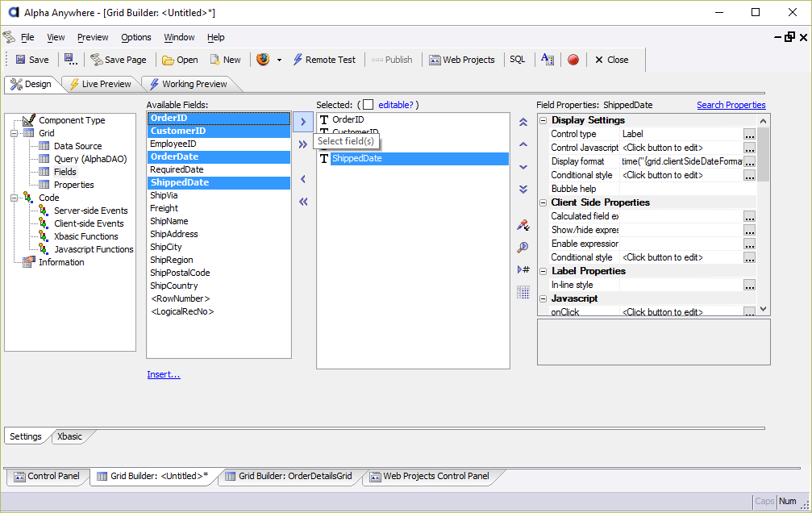Screen dimensions: 812x513
Task: Click the Insert... link
Action: tap(164, 374)
